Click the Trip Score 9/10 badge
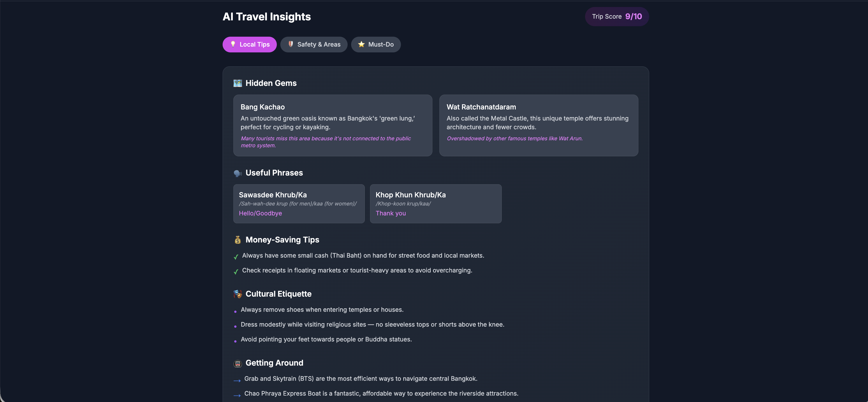 click(x=617, y=17)
